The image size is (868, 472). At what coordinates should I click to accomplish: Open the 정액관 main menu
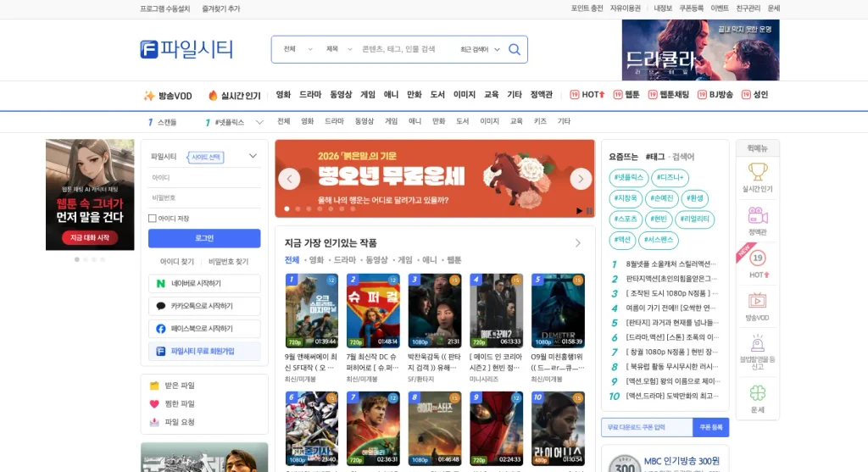(542, 95)
